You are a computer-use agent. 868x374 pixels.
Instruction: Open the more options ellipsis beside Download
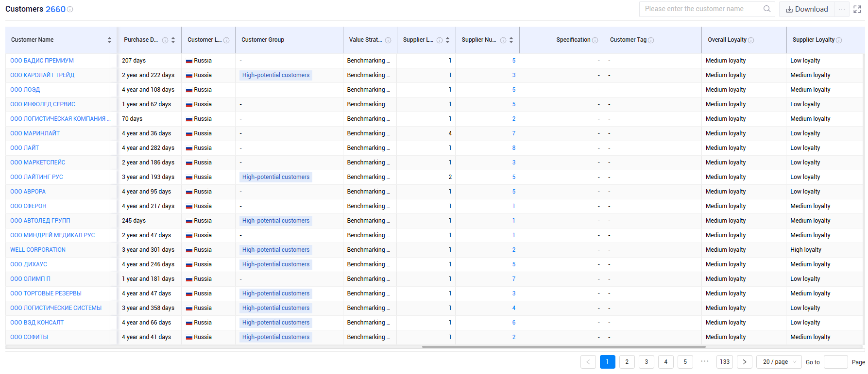pos(842,9)
